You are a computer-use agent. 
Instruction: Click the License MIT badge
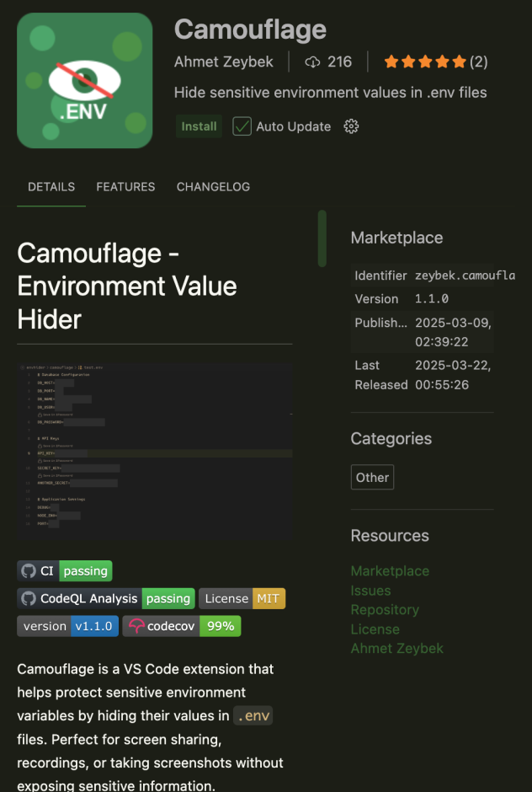pos(242,598)
